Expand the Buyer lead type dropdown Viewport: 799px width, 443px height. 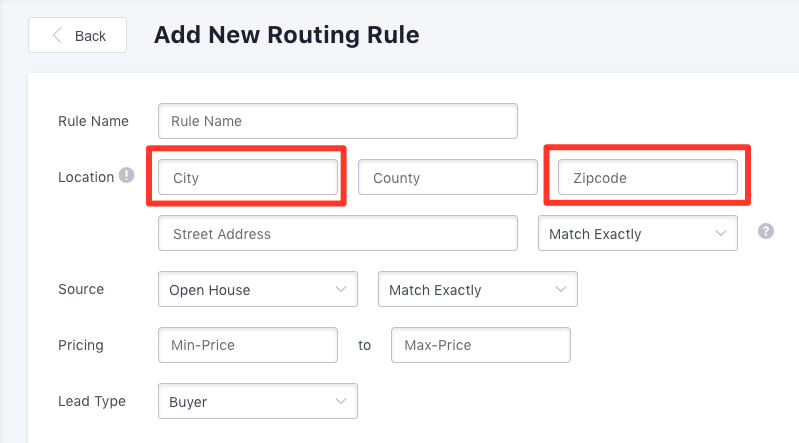[258, 401]
